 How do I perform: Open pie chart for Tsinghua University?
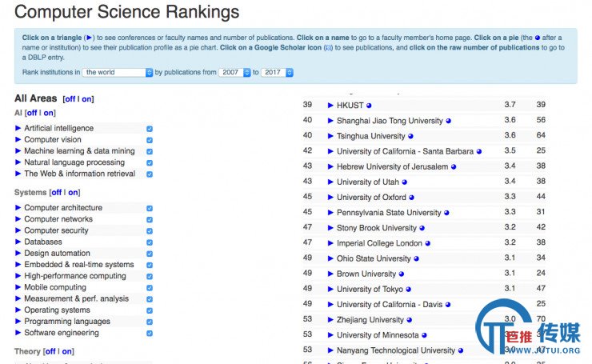tap(410, 136)
